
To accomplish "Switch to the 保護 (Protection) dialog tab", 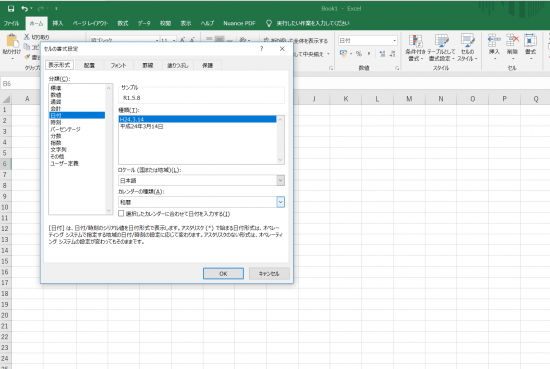I will [207, 65].
